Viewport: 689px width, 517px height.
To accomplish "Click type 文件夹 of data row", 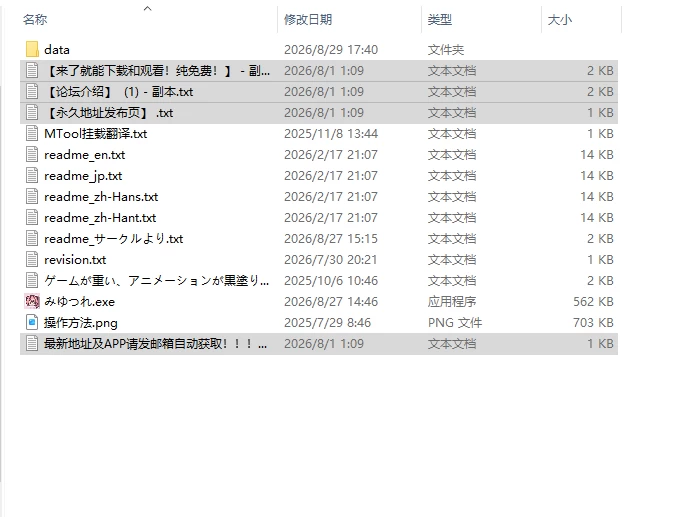I will click(x=446, y=50).
